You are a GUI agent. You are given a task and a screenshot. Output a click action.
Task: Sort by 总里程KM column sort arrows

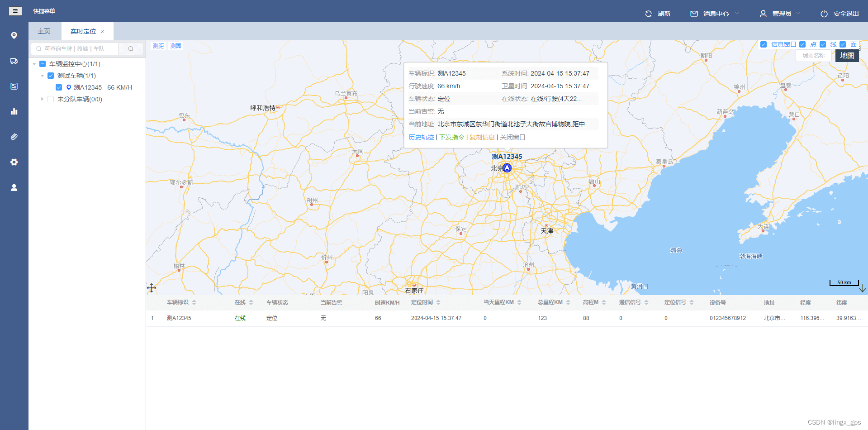tap(568, 302)
